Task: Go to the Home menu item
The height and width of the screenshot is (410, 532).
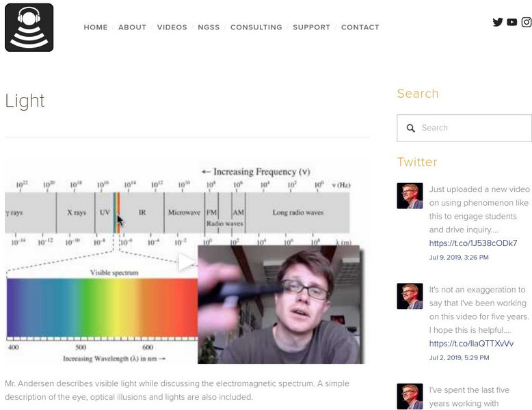Action: click(96, 27)
